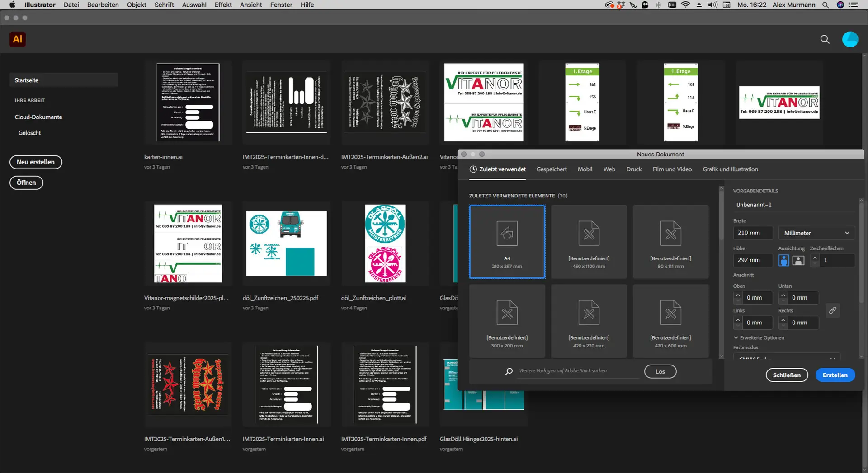
Task: Click the Adobe Stock search magnifier icon
Action: [509, 371]
